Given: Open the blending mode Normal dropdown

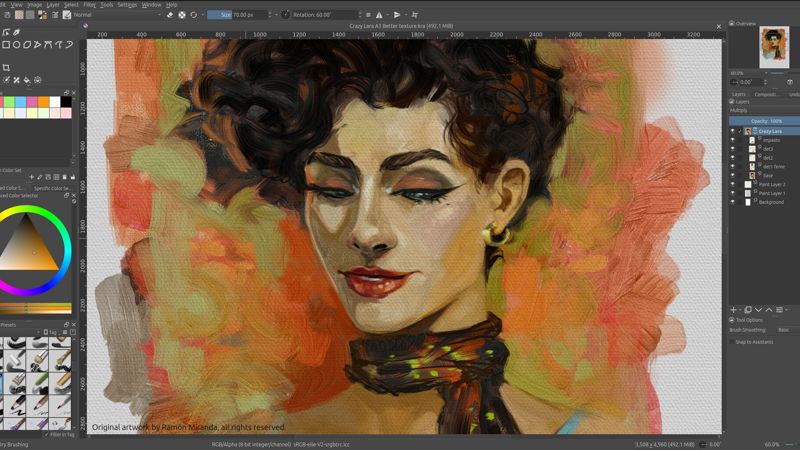Looking at the screenshot, I should point(117,15).
